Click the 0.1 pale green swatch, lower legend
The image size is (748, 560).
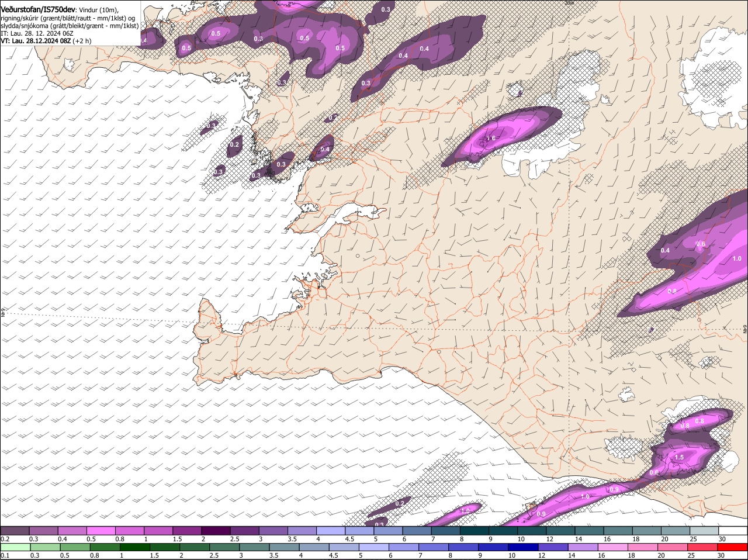click(x=15, y=547)
